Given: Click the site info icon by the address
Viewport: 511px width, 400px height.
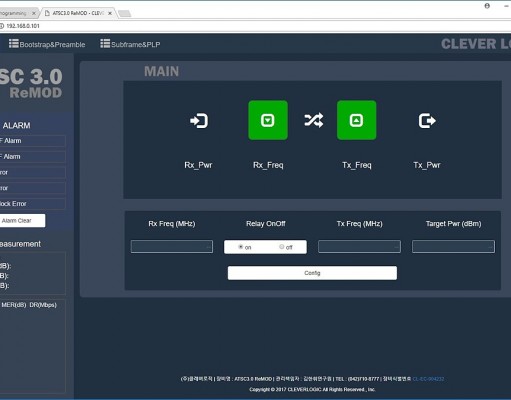Looking at the screenshot, I should coord(2,26).
